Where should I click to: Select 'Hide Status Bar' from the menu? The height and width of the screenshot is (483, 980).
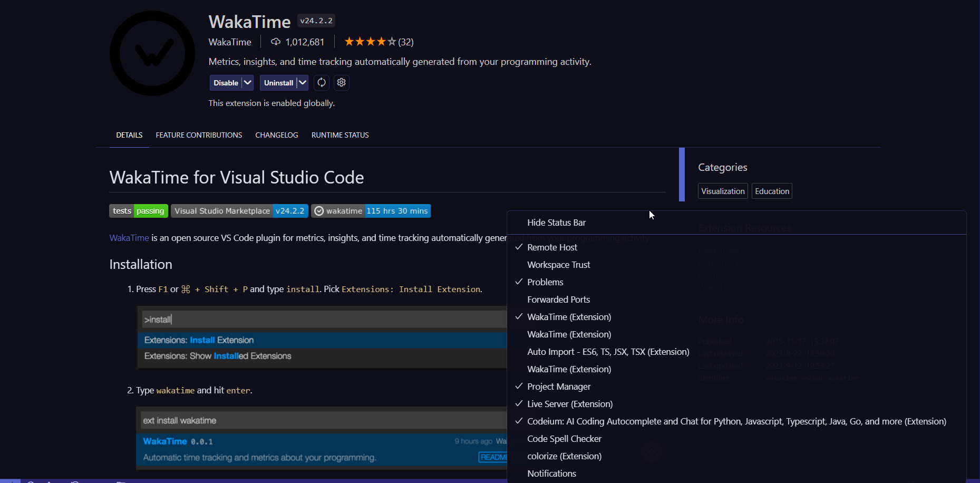pyautogui.click(x=556, y=222)
